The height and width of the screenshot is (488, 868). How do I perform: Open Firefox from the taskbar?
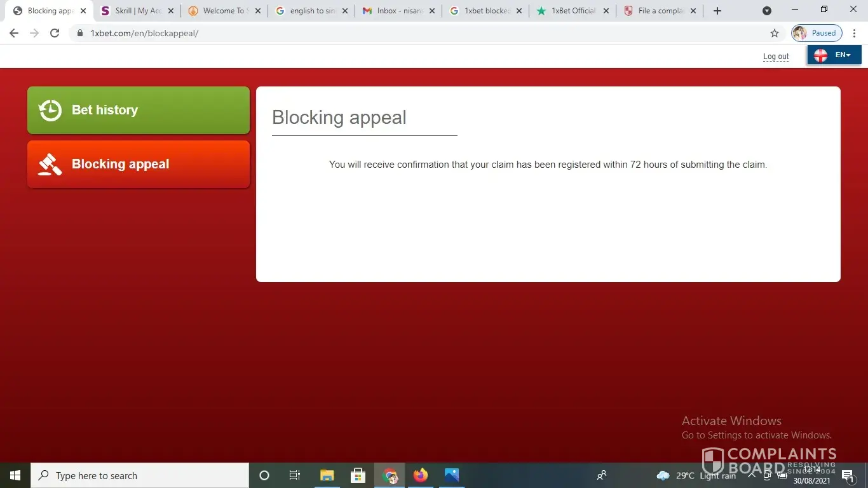point(421,475)
